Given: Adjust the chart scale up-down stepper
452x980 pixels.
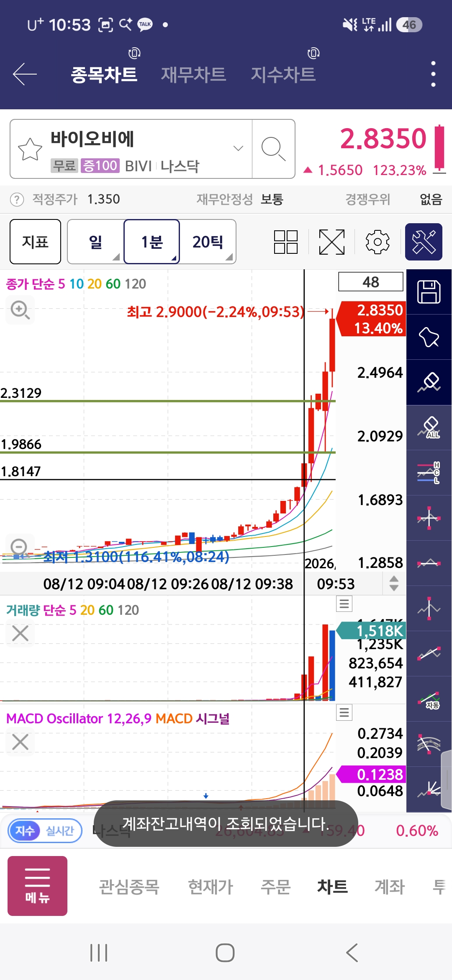Looking at the screenshot, I should tap(394, 583).
